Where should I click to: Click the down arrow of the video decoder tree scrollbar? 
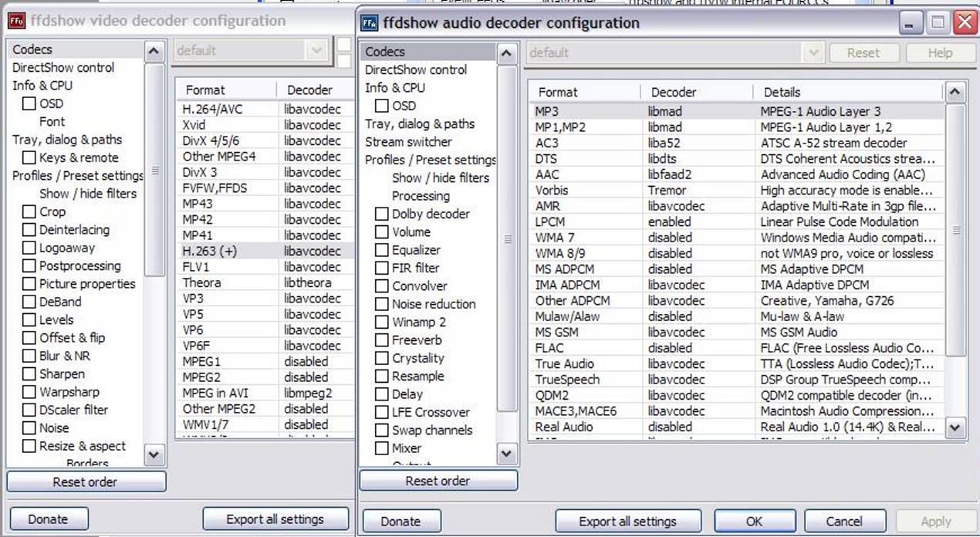pos(154,454)
